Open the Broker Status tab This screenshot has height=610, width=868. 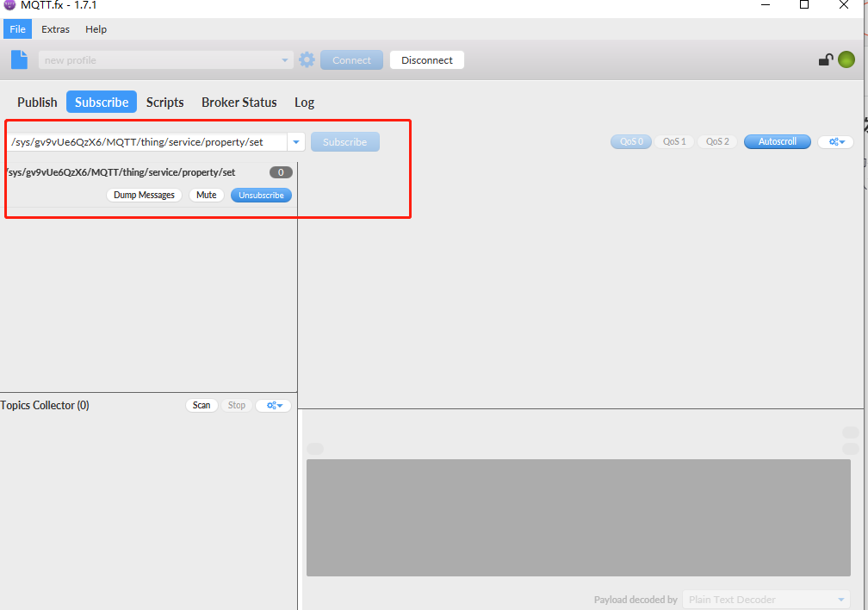click(239, 103)
